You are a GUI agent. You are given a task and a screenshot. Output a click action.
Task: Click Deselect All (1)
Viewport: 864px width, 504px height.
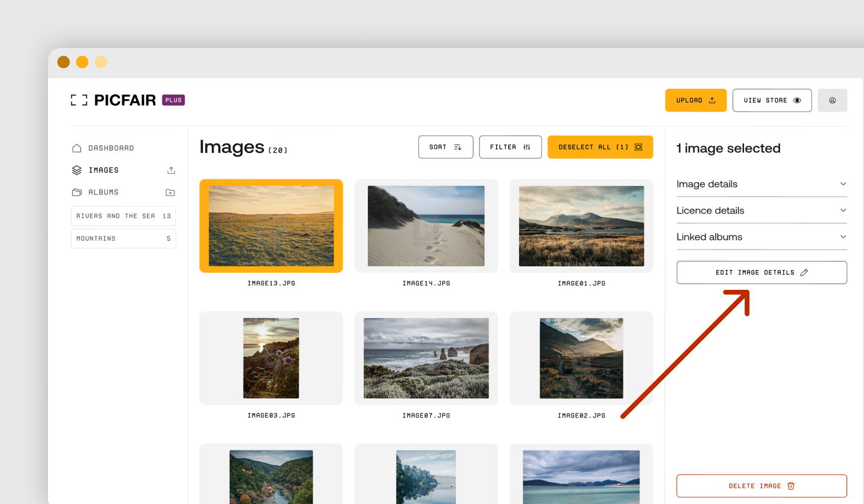coord(600,147)
